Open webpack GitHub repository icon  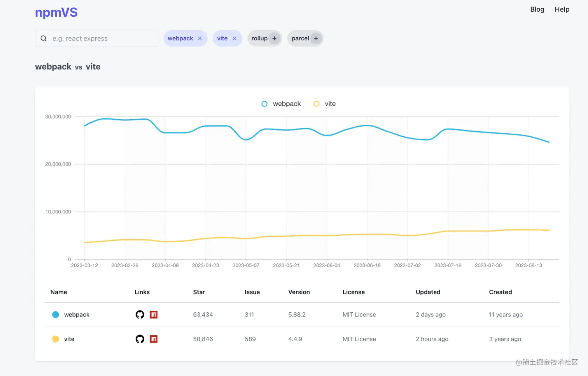click(140, 315)
